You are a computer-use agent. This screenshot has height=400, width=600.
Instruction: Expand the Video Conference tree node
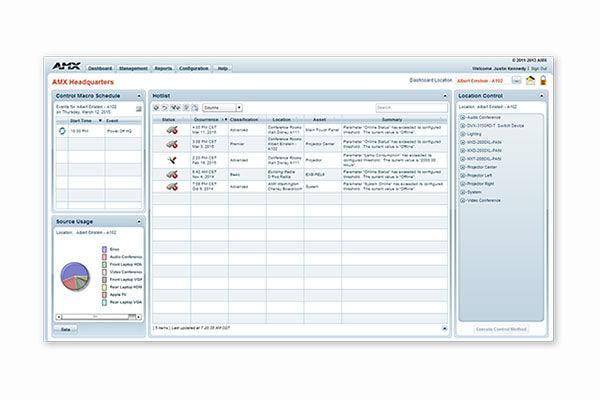(x=463, y=201)
